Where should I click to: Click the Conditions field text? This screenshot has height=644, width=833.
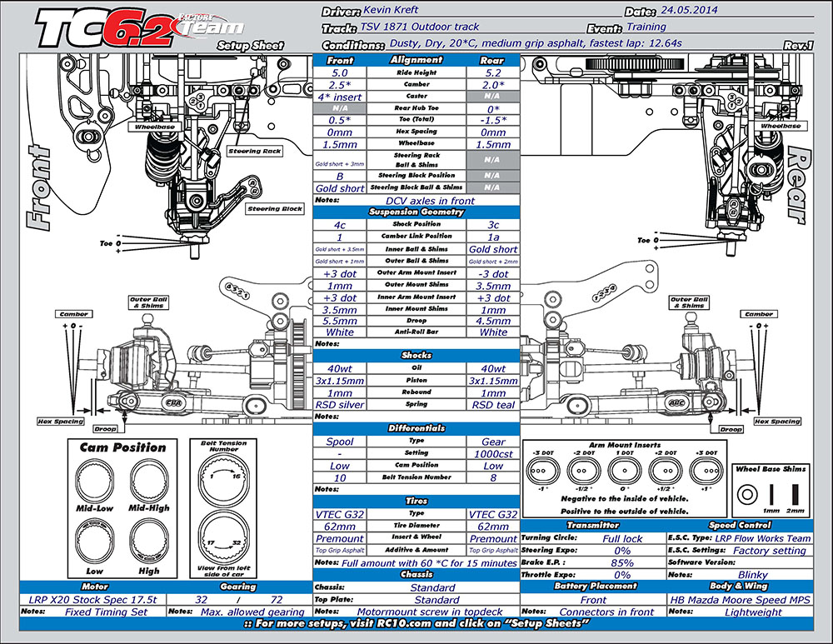point(536,43)
